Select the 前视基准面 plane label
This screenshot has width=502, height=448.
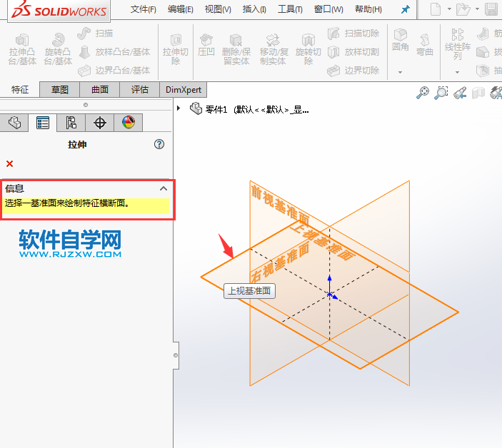[x=280, y=206]
